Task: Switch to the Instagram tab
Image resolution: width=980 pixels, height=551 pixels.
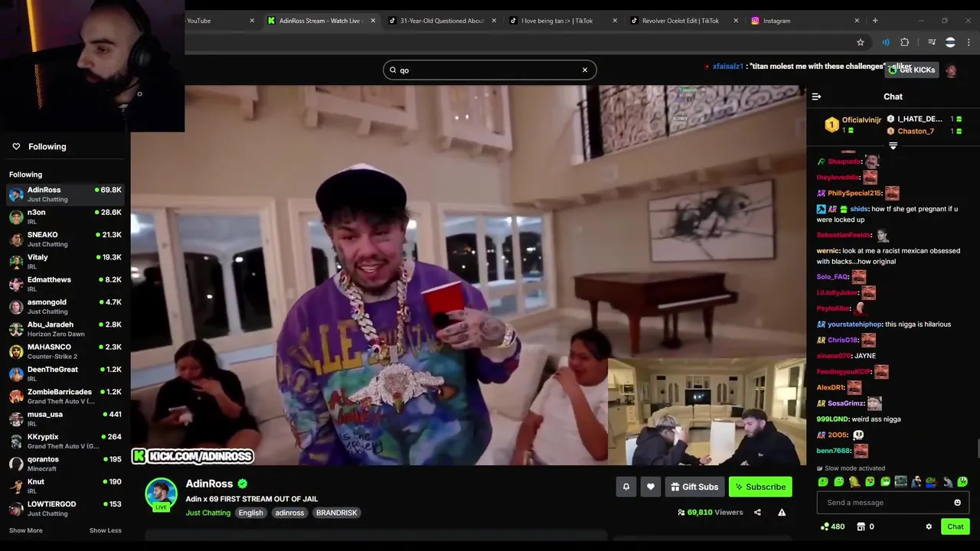Action: [805, 21]
